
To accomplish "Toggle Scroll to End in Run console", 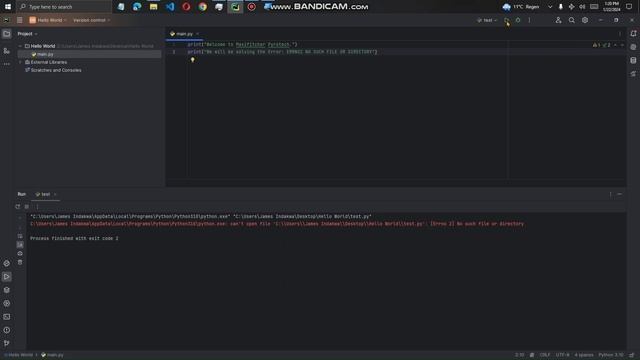I will tap(20, 244).
